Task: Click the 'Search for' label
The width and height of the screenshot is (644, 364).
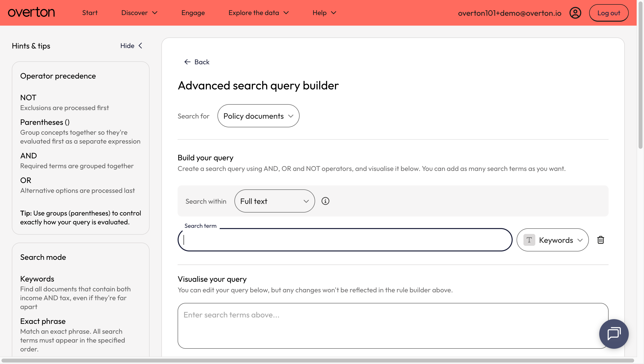Action: point(194,116)
